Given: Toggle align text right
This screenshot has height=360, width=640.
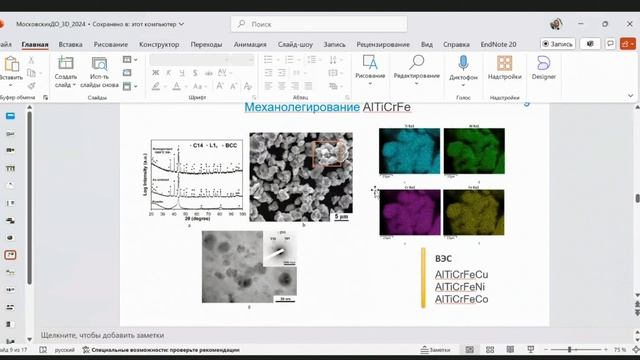Looking at the screenshot, I should 295,86.
